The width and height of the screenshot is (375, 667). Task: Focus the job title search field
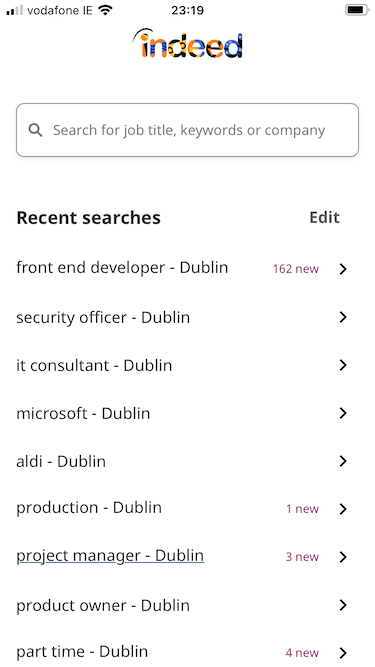coord(188,130)
